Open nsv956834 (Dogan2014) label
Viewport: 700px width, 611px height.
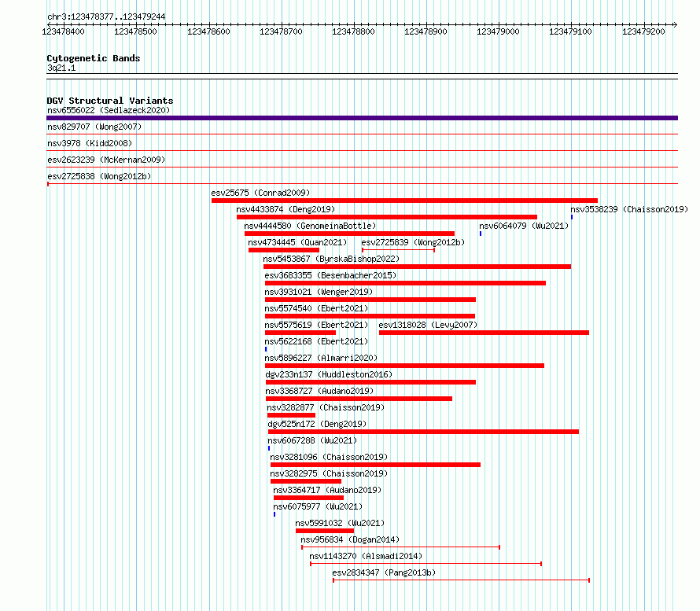point(350,539)
